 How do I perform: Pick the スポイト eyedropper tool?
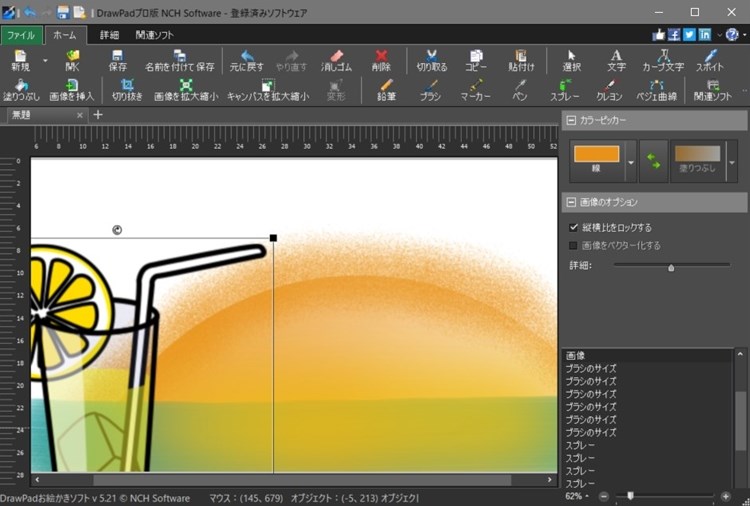coord(709,61)
